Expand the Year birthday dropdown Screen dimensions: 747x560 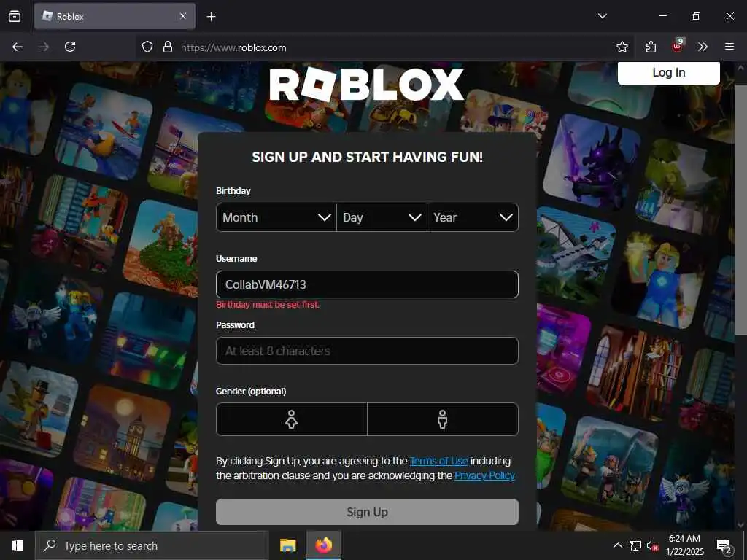pyautogui.click(x=473, y=217)
